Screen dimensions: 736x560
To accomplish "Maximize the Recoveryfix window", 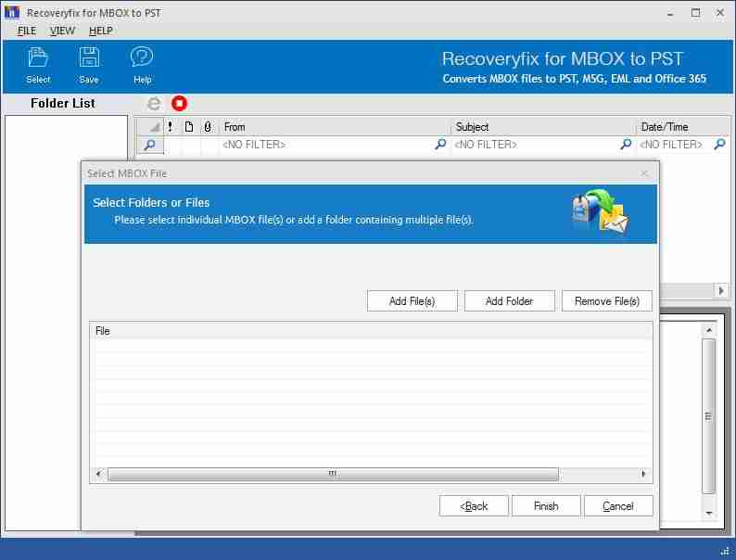I will 695,13.
